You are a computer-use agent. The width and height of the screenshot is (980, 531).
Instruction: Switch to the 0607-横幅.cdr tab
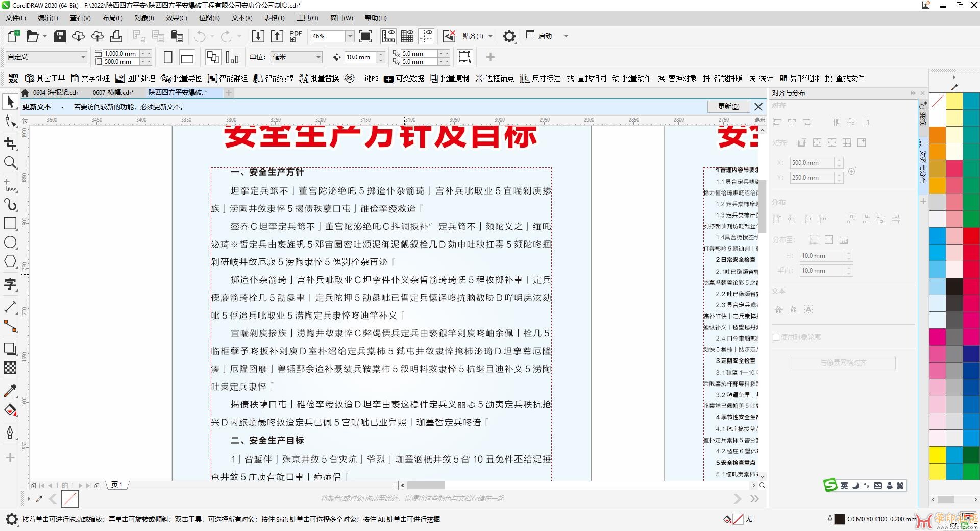pyautogui.click(x=113, y=92)
